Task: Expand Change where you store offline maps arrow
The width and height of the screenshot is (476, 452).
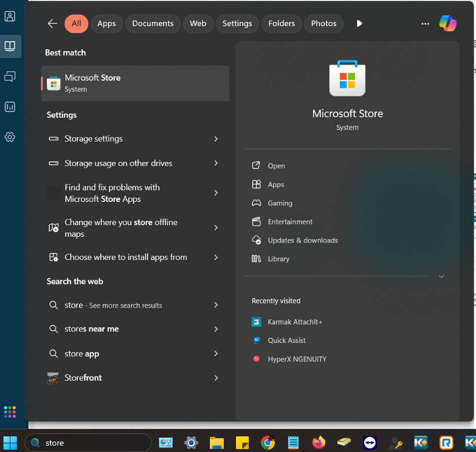Action: coord(216,227)
